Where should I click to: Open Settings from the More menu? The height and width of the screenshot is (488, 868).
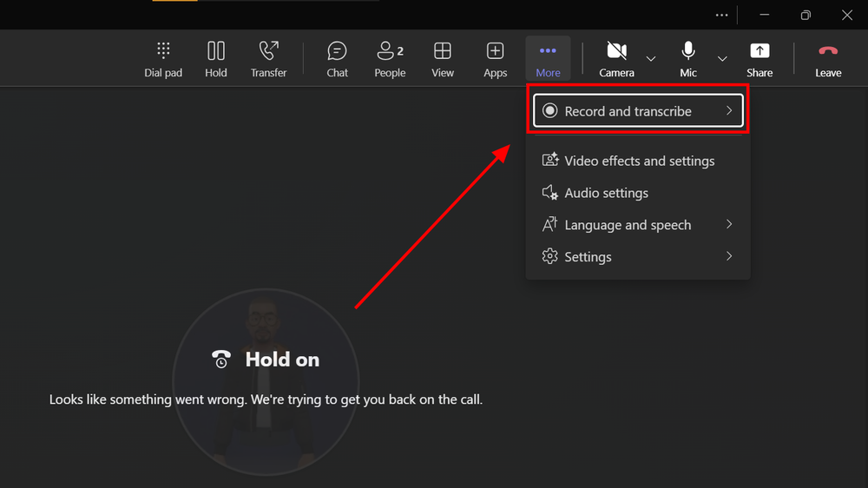(588, 257)
